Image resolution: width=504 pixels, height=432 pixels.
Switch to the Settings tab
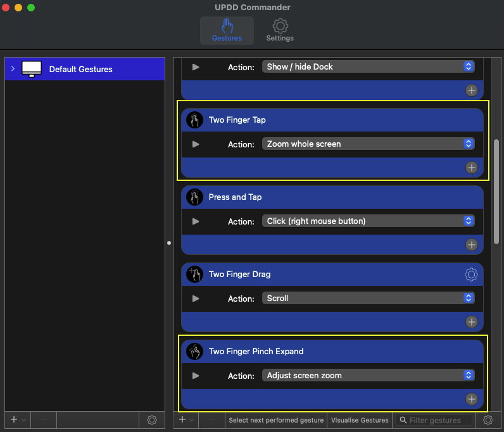(x=280, y=30)
